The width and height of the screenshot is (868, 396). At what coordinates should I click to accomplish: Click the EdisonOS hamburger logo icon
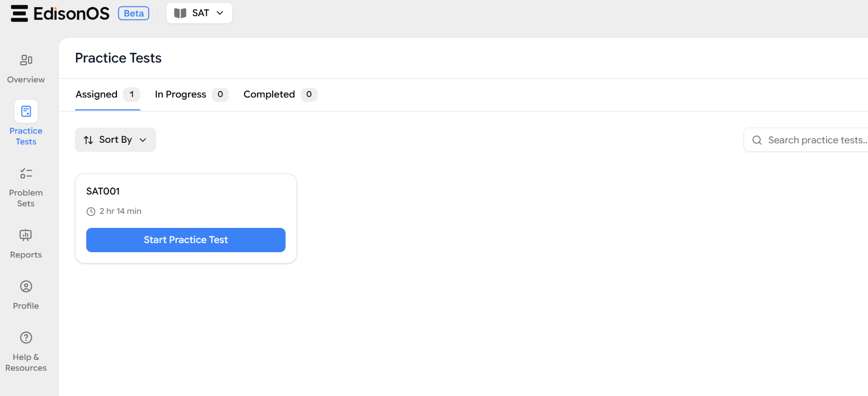(19, 13)
